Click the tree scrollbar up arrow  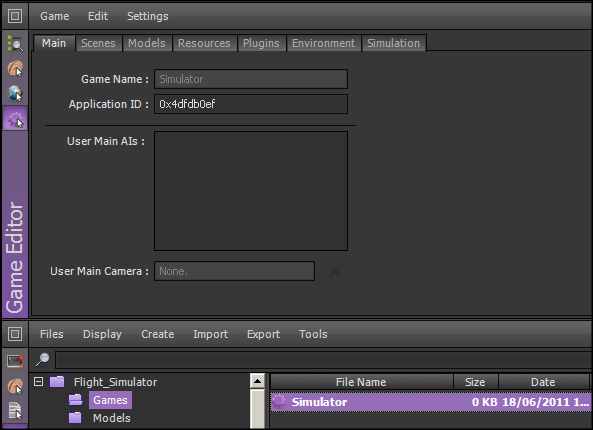coord(258,381)
